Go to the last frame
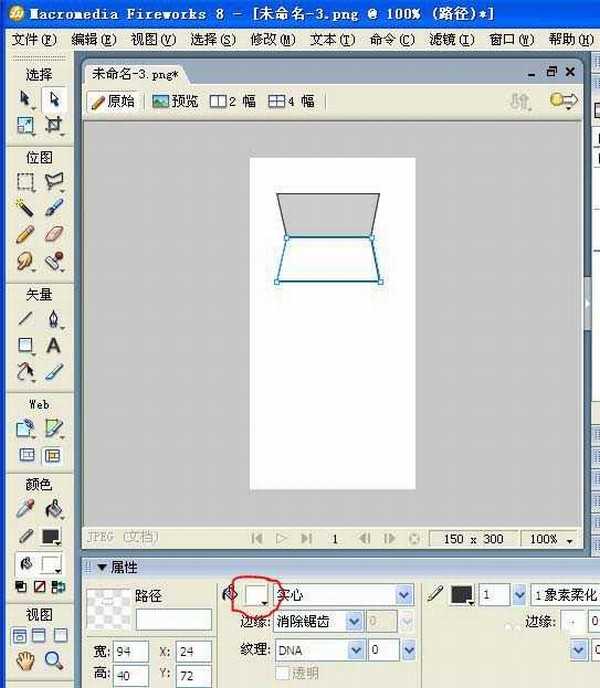The image size is (600, 688). tap(306, 538)
